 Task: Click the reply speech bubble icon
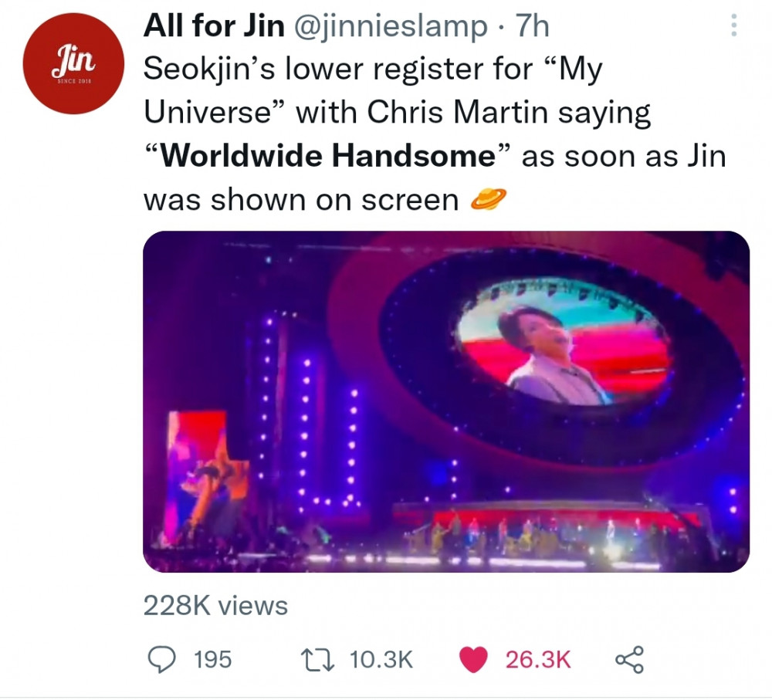pyautogui.click(x=162, y=659)
